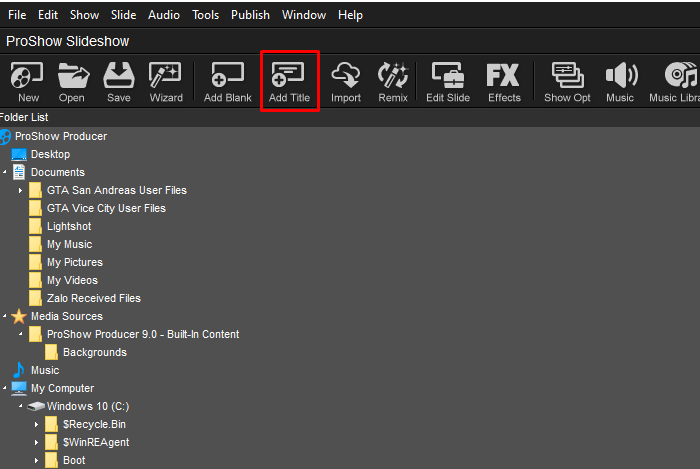Select the $Recycle.Bin folder name
700x469 pixels.
(x=94, y=424)
